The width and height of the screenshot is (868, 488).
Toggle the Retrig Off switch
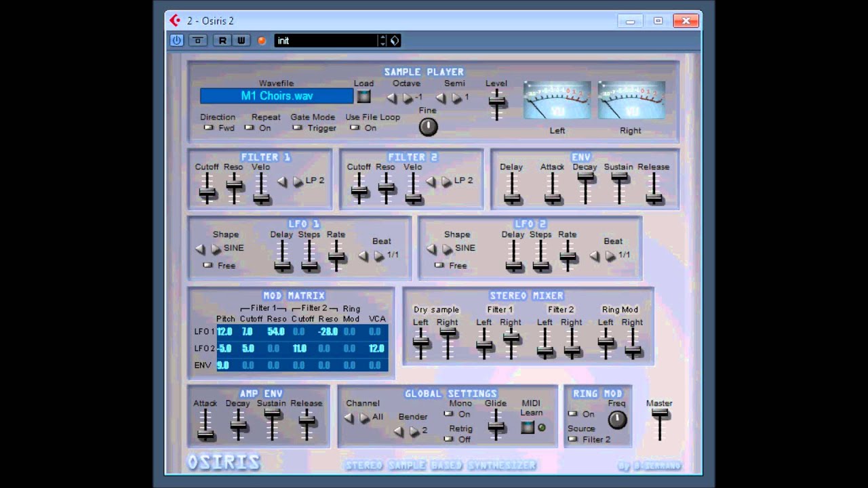pyautogui.click(x=449, y=439)
